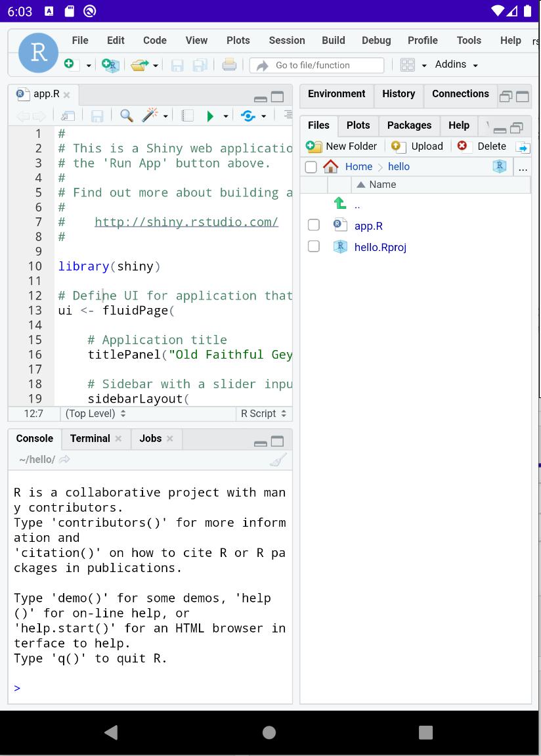
Task: Click the Code Tools magic wand icon
Action: (150, 115)
